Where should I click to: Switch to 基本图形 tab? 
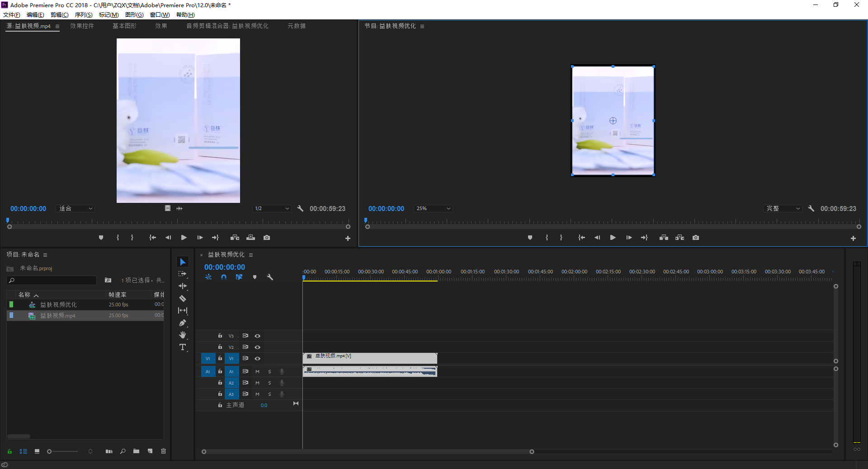tap(124, 26)
